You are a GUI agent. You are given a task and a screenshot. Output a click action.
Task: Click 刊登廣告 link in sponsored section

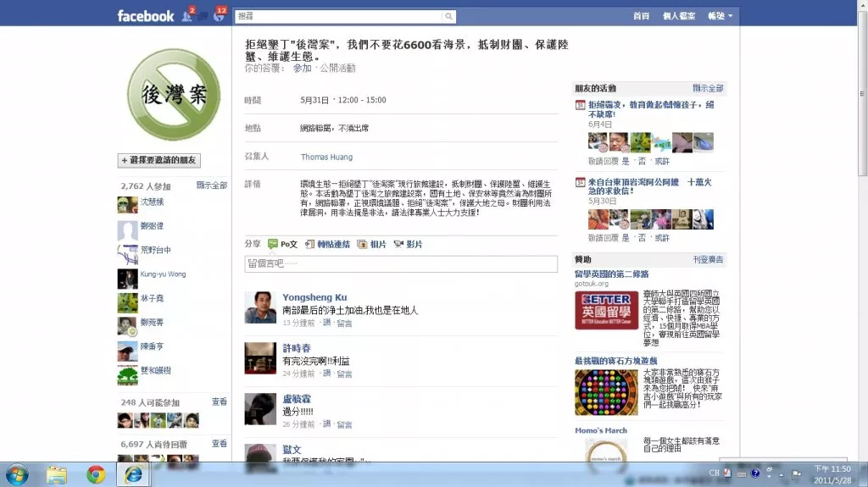coord(708,259)
